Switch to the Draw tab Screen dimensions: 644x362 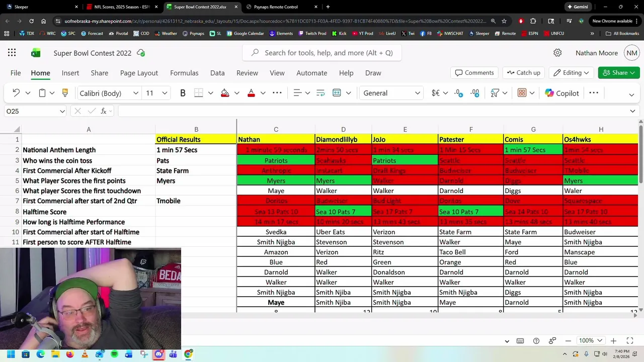373,73
